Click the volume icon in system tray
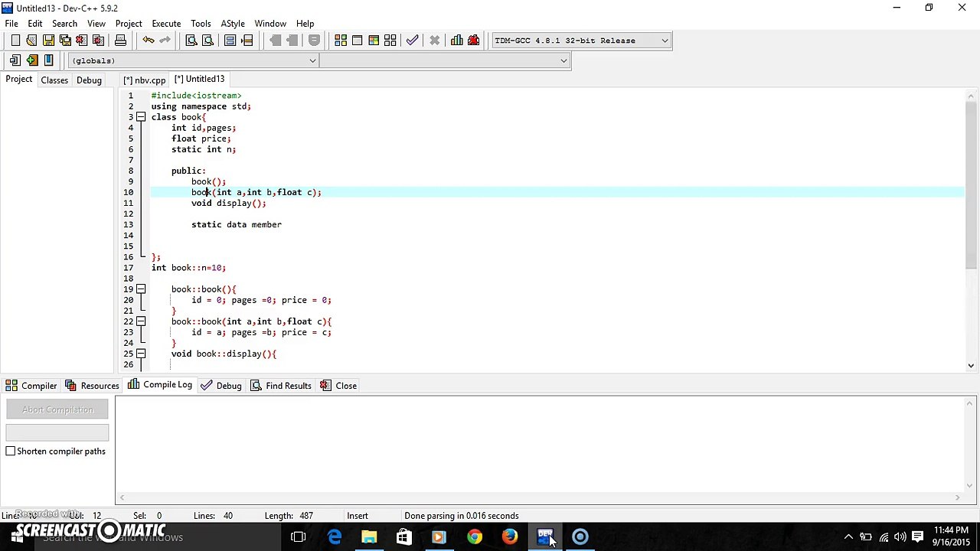This screenshot has width=980, height=551. pos(900,536)
